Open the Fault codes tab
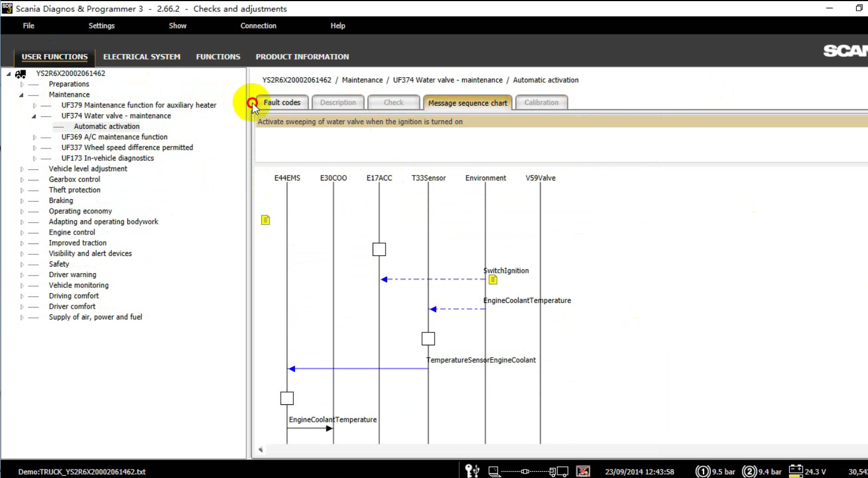This screenshot has height=478, width=868. (x=282, y=102)
